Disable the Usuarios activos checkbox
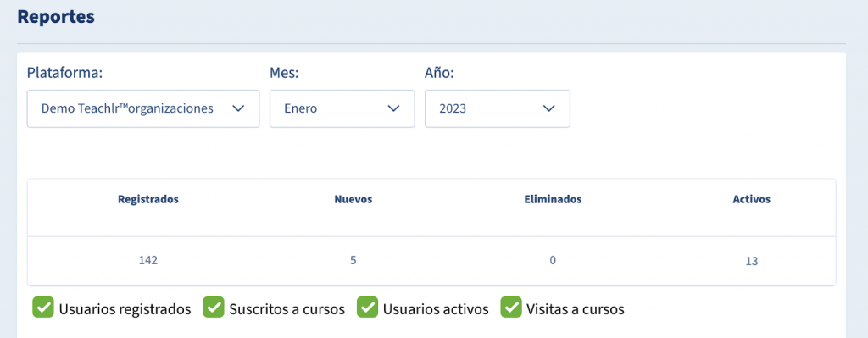868x338 pixels. (367, 308)
